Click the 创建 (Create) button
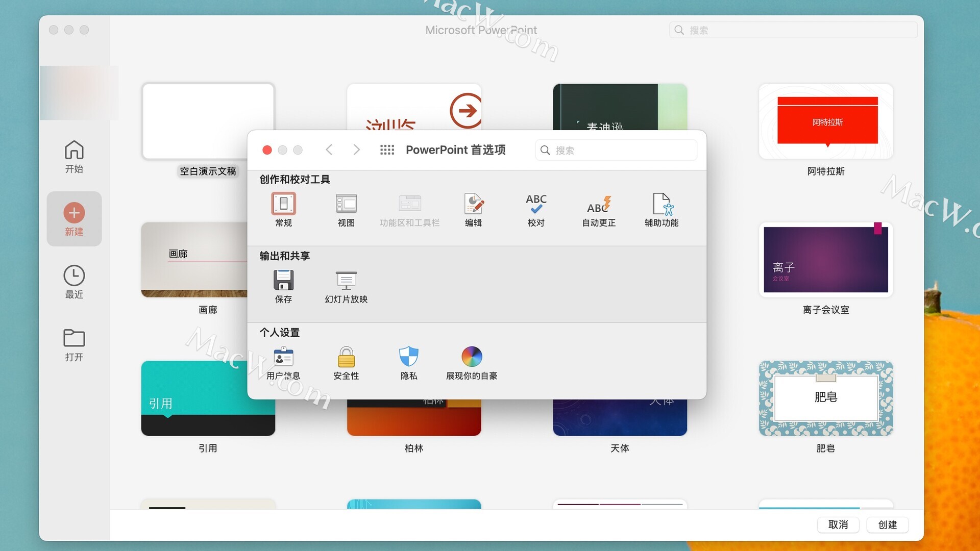The height and width of the screenshot is (551, 980). point(887,524)
